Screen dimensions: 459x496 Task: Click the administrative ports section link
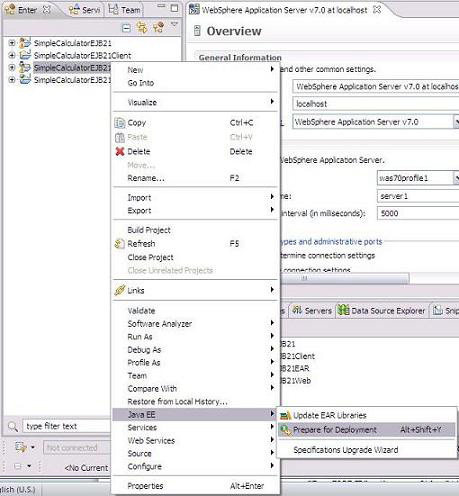331,242
